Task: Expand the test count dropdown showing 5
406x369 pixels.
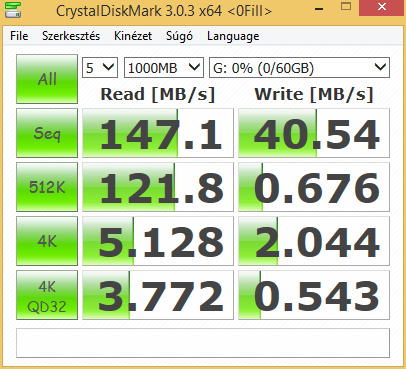Action: pyautogui.click(x=100, y=68)
